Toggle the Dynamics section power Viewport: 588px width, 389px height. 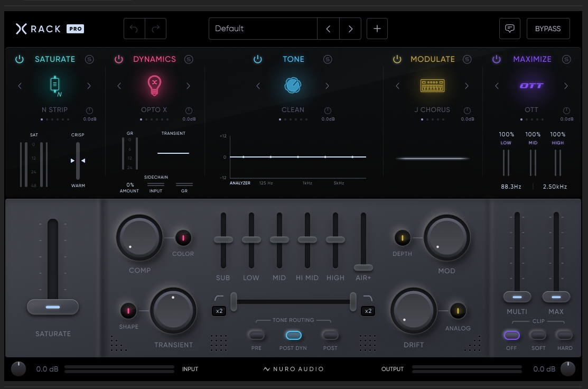(x=119, y=59)
